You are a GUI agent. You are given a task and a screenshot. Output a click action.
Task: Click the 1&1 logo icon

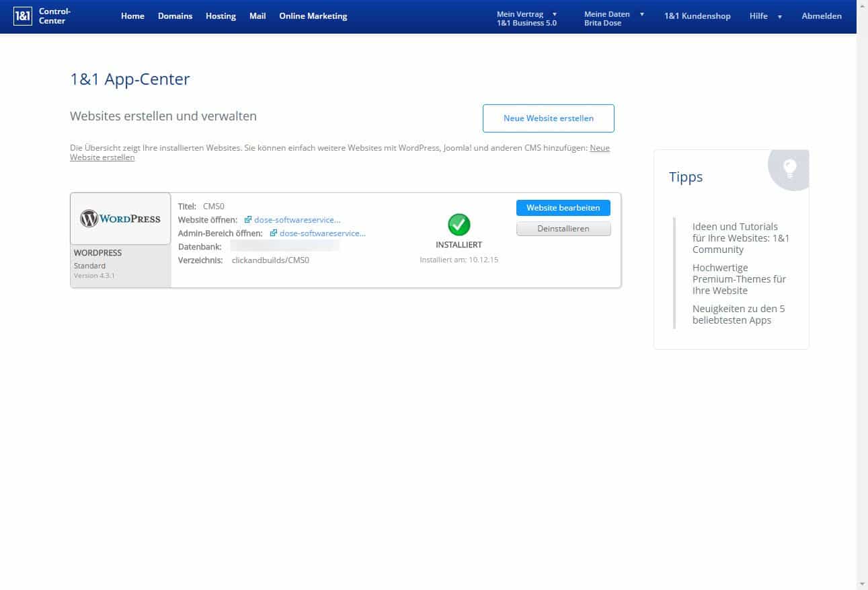23,16
